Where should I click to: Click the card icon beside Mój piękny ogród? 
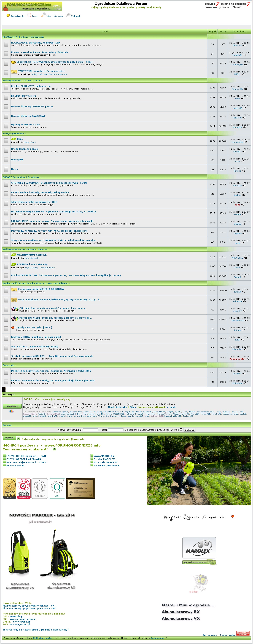point(14,289)
